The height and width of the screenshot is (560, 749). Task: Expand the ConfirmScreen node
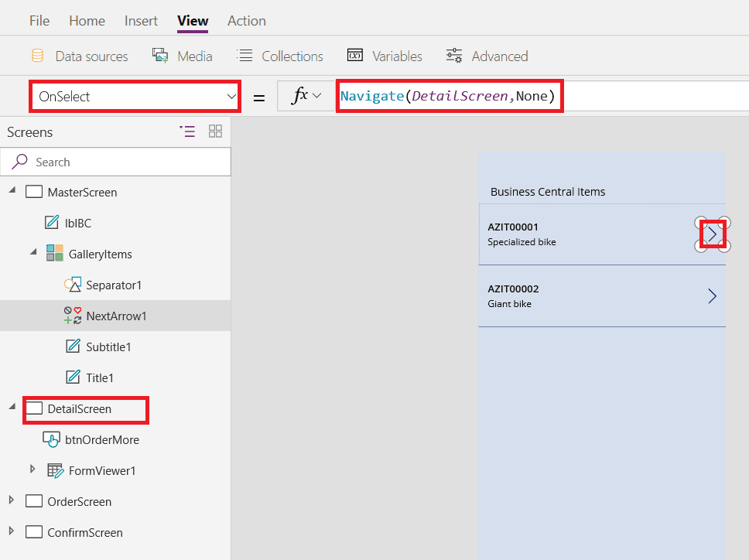[x=12, y=531]
